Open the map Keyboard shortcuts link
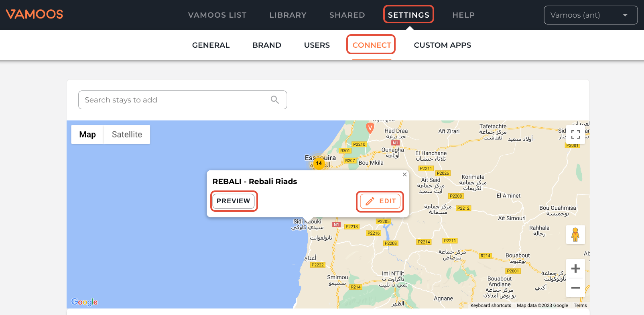This screenshot has width=644, height=315. point(490,305)
